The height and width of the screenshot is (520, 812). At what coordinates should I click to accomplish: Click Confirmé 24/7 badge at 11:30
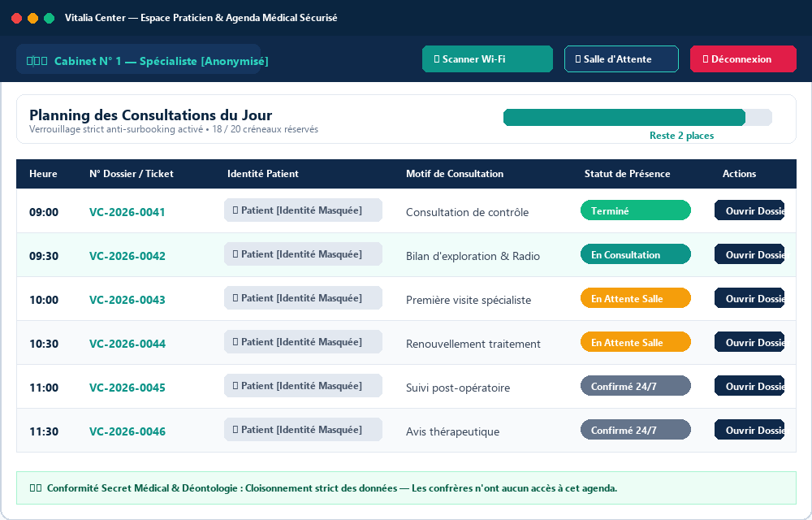(636, 430)
